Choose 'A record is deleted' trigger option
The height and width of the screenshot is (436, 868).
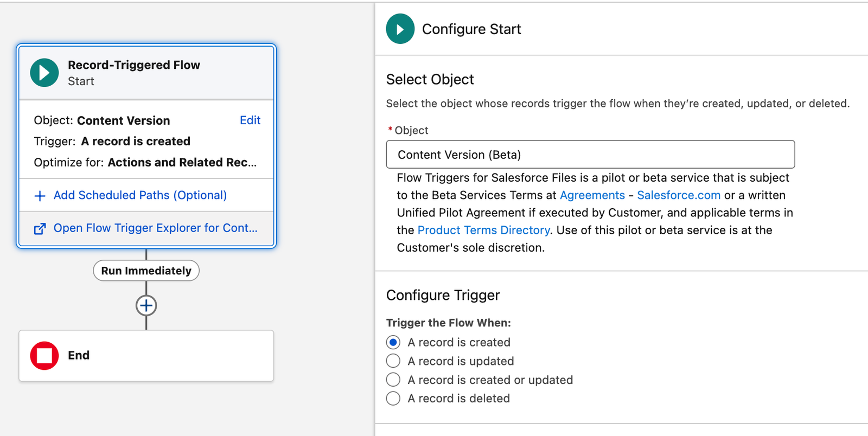[x=393, y=399]
